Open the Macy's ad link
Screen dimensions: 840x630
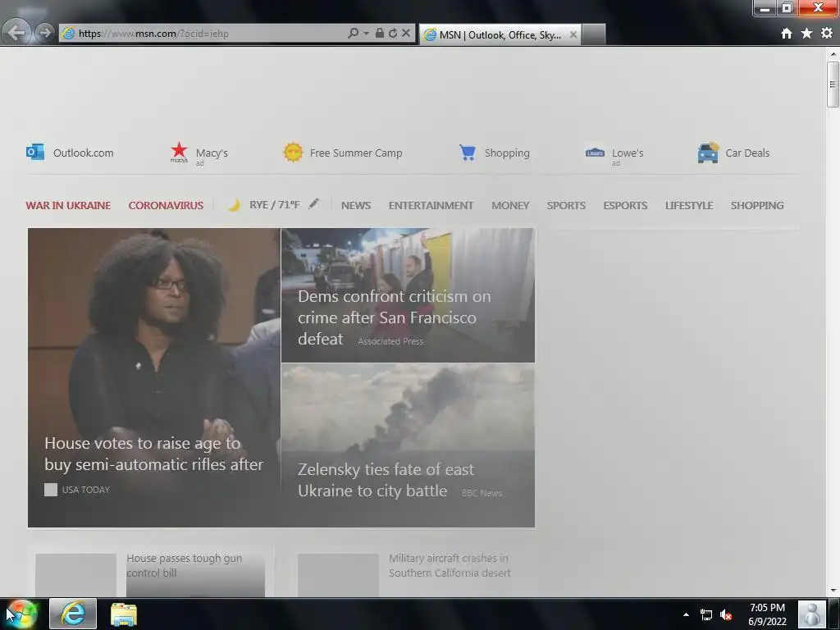point(212,153)
